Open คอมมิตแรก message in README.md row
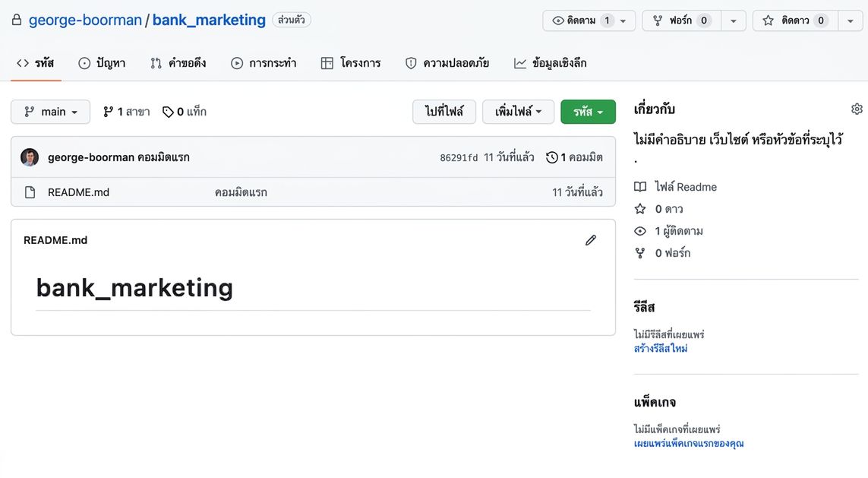Screen dimensions: 868x478 [x=241, y=192]
